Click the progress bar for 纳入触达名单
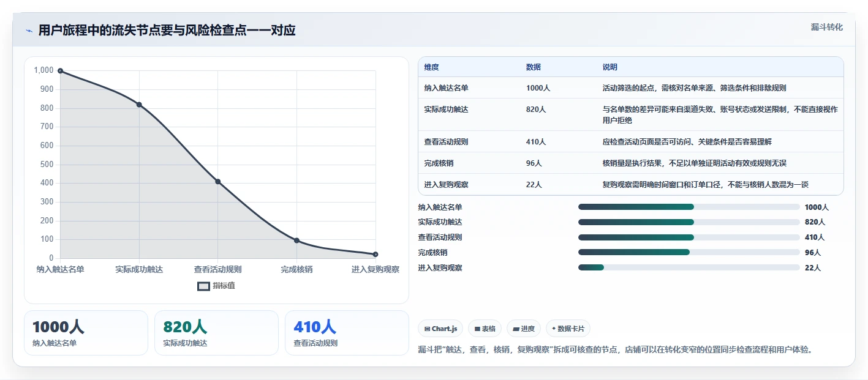 pyautogui.click(x=689, y=207)
